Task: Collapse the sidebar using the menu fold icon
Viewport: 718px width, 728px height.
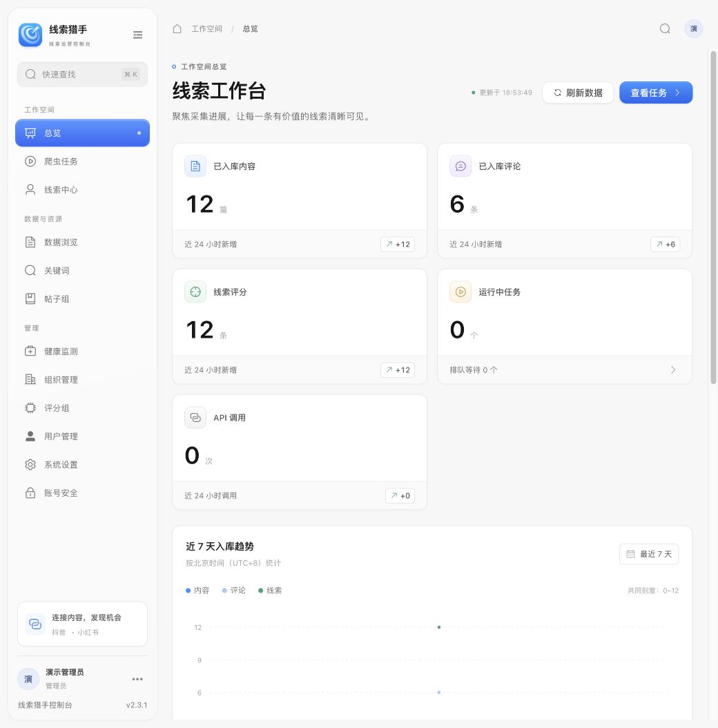Action: [138, 35]
